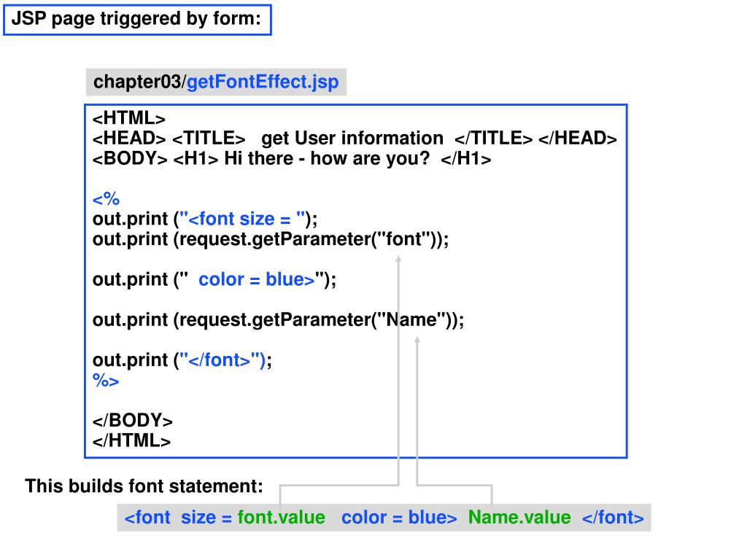This screenshot has width=747, height=560.
Task: Select the </BODY> closing tag
Action: pyautogui.click(x=133, y=421)
